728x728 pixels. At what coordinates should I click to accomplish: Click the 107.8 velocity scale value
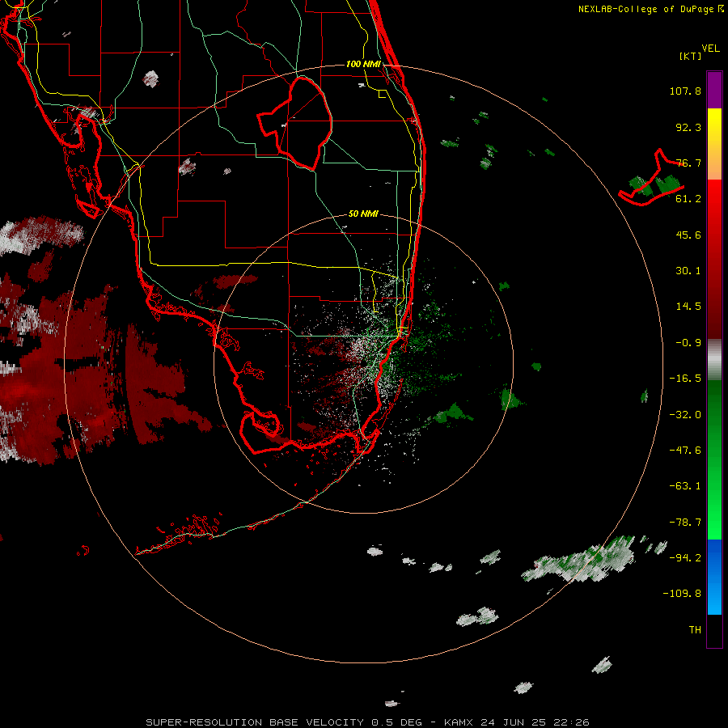(x=685, y=91)
